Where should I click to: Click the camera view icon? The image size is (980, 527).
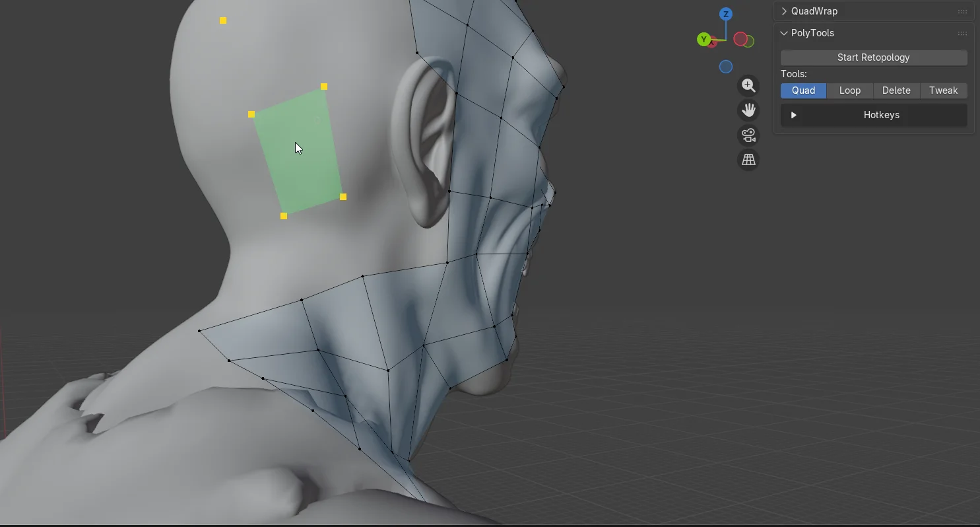748,135
